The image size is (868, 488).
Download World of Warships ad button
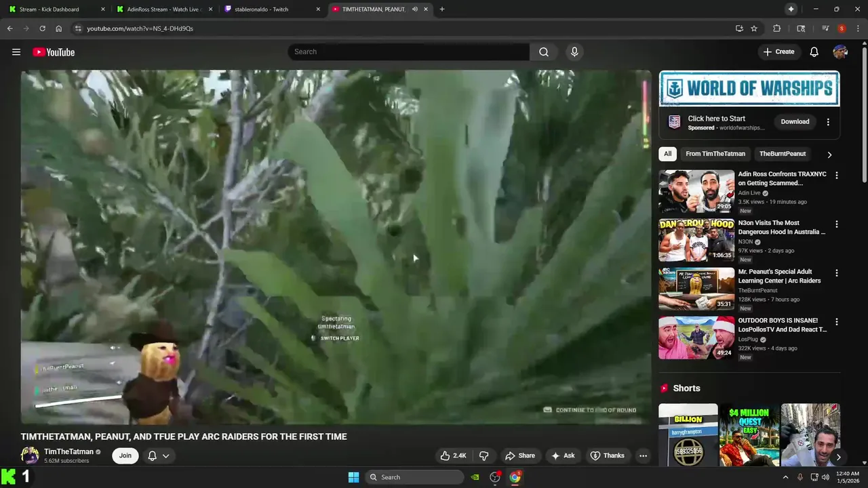[x=795, y=122]
